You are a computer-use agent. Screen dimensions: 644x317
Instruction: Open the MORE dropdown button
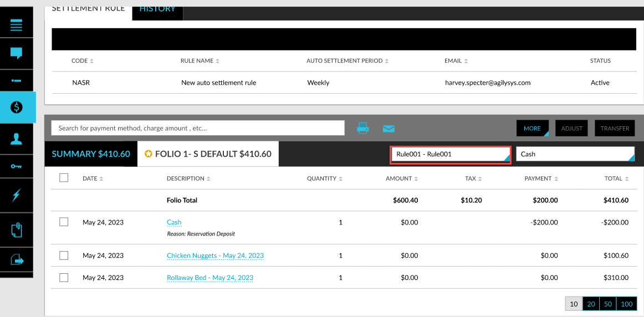532,128
